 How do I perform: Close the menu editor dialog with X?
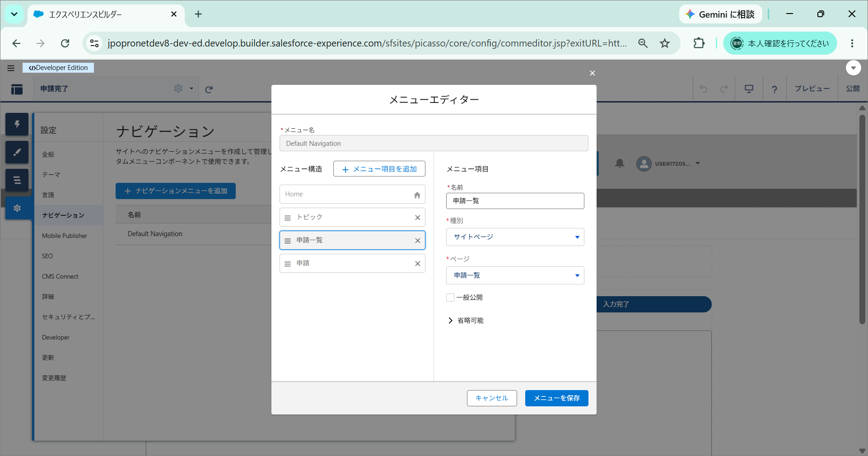tap(592, 73)
